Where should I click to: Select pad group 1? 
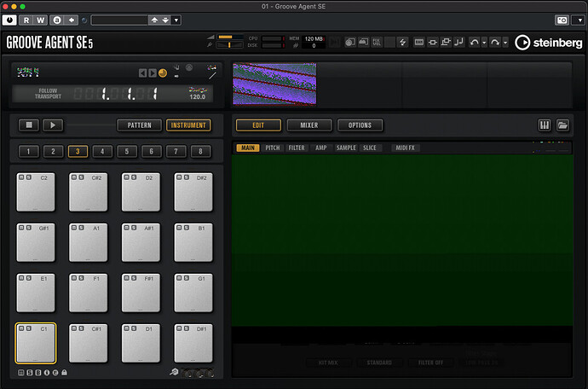pyautogui.click(x=28, y=151)
